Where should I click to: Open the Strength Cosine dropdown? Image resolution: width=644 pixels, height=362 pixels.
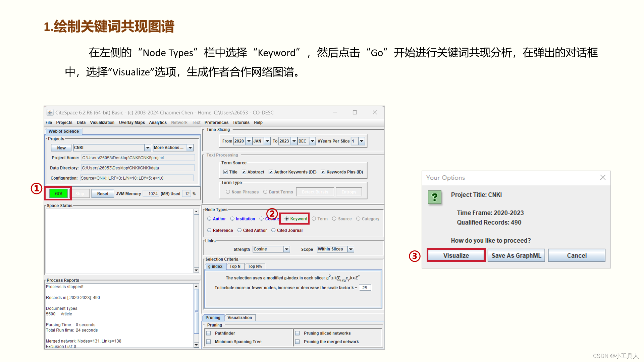click(286, 249)
